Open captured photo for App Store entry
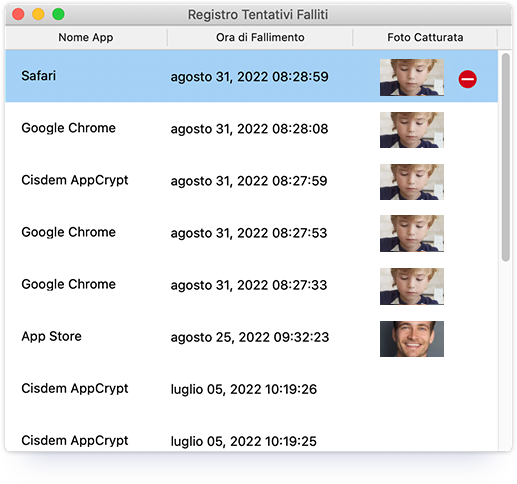This screenshot has width=517, height=484. [x=412, y=339]
